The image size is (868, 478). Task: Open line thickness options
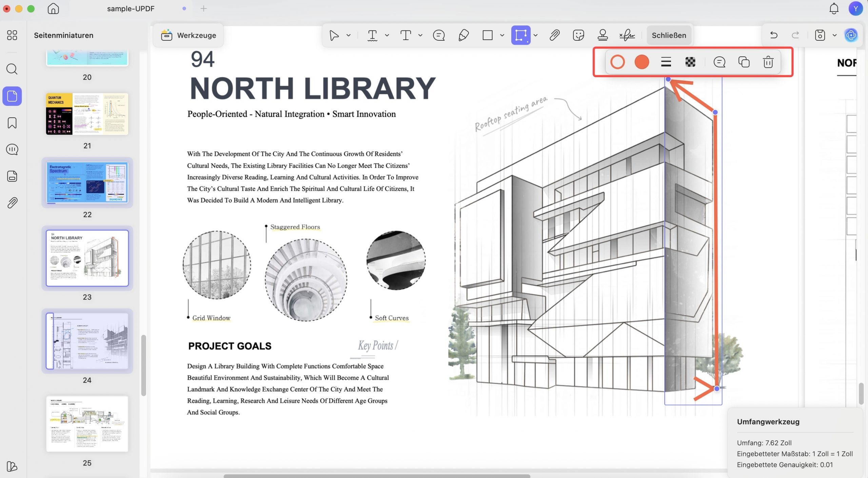coord(666,62)
